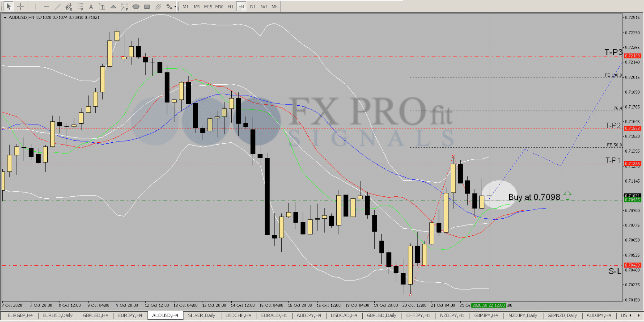
Task: Click the red 0.72189 price tag
Action: coord(632,56)
